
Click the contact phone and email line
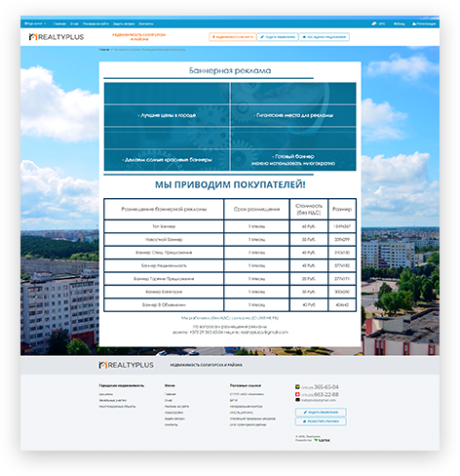(x=230, y=333)
